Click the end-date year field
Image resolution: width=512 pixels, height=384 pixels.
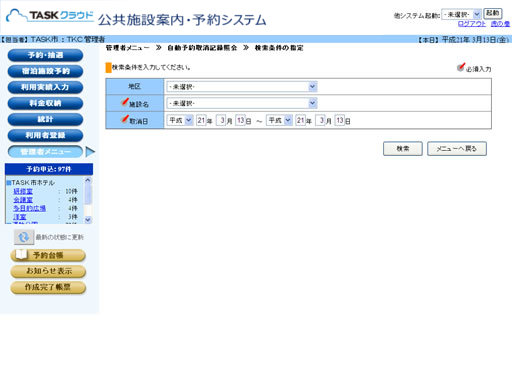[300, 120]
